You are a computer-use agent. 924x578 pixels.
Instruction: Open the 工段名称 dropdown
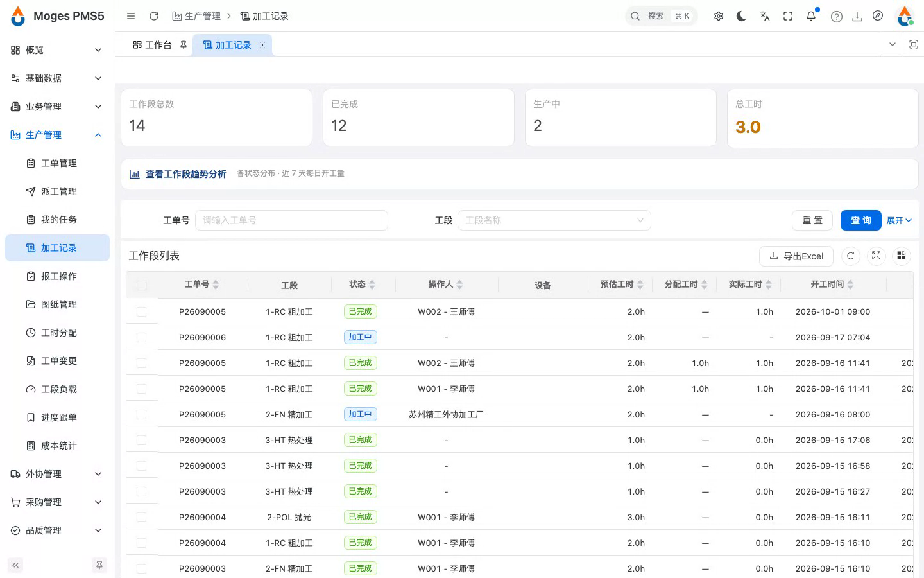(554, 220)
